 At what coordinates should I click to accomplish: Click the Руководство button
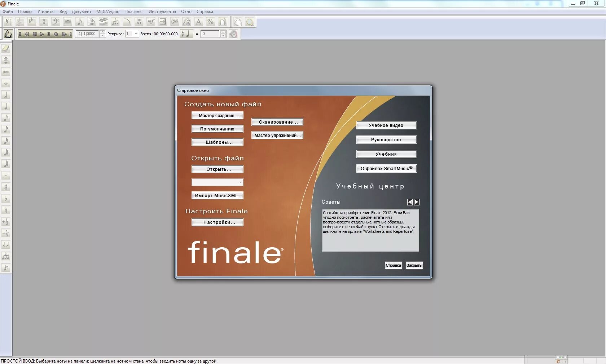point(387,139)
